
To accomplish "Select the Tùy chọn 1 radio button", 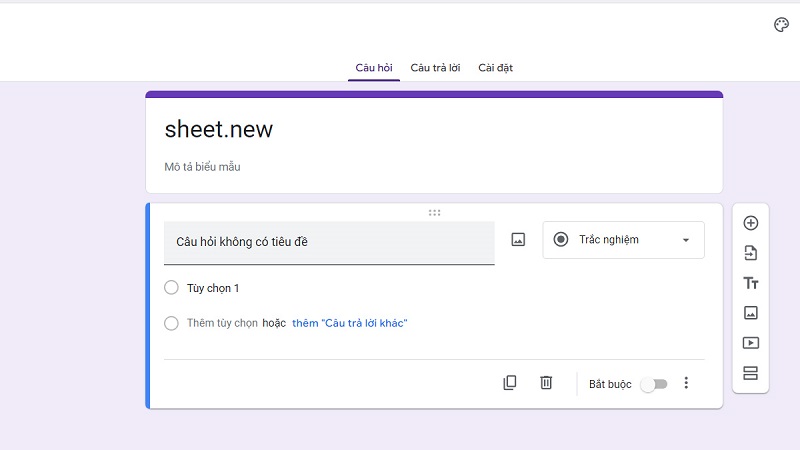I will 171,288.
